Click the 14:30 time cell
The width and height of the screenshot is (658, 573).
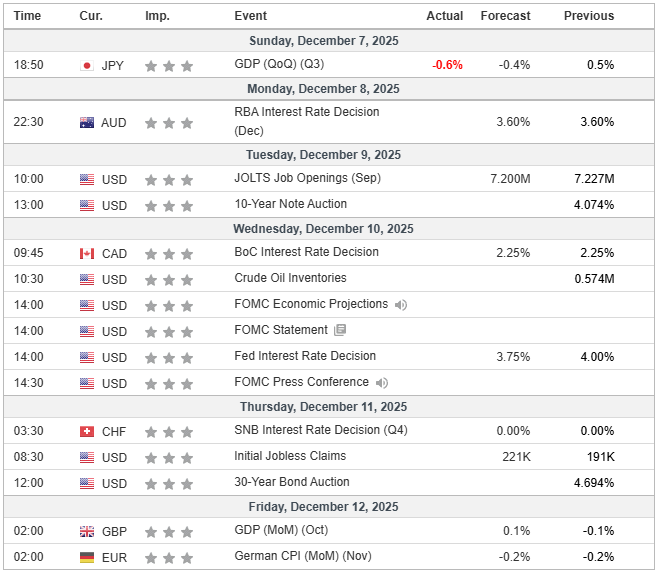pyautogui.click(x=29, y=383)
